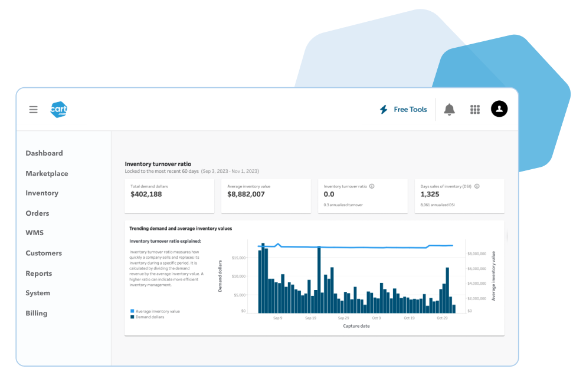This screenshot has width=573, height=392.
Task: Open the Free Tools link
Action: point(410,110)
